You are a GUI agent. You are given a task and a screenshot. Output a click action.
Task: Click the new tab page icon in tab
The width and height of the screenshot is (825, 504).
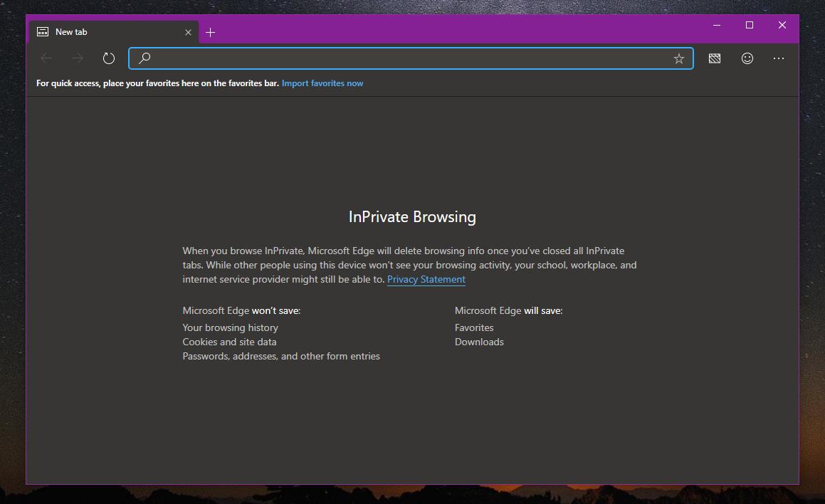pyautogui.click(x=43, y=32)
